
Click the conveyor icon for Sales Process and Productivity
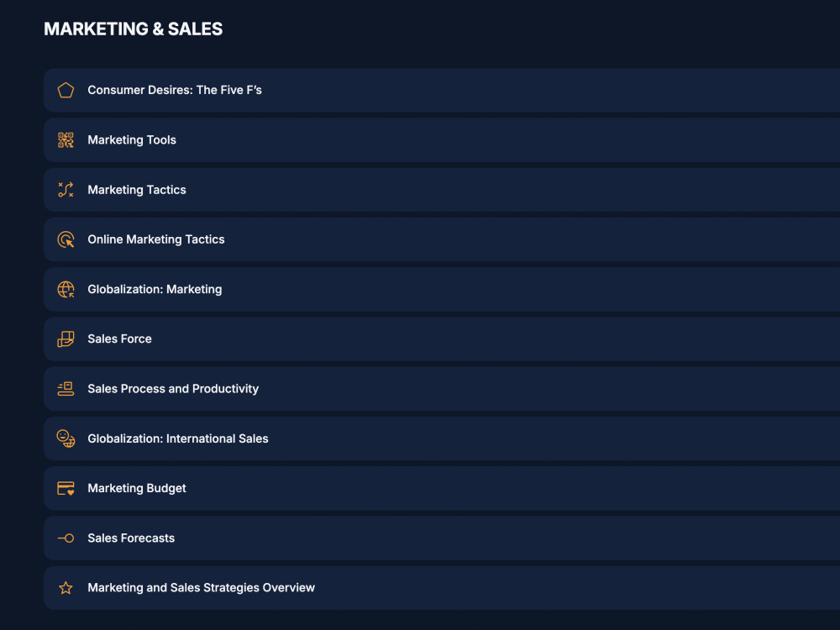[x=66, y=389]
